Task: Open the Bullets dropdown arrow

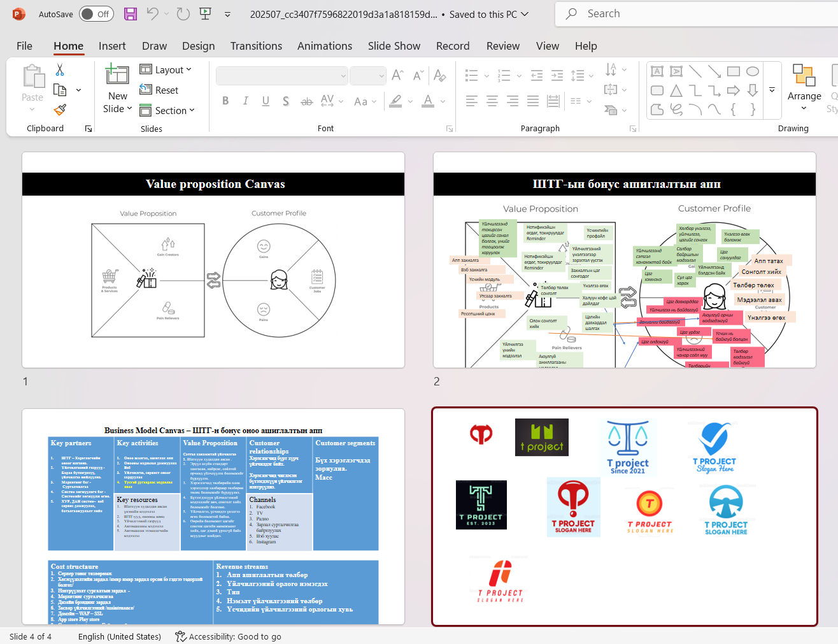Action: [486, 76]
